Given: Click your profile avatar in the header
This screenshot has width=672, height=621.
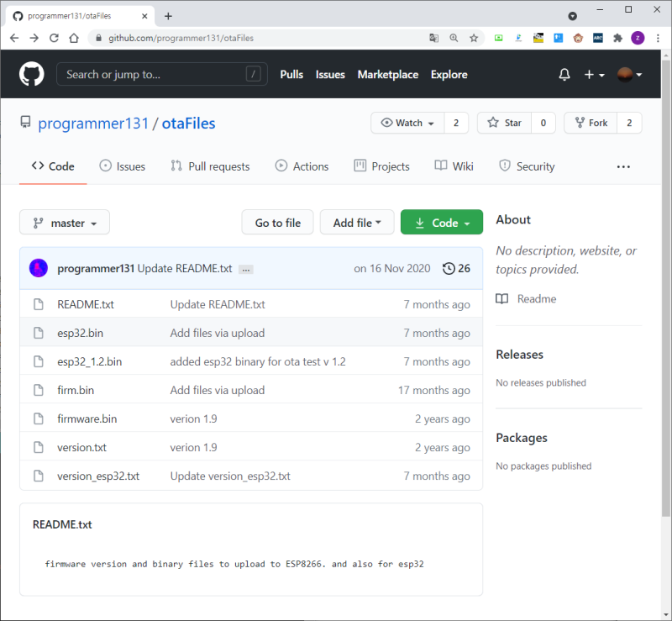Looking at the screenshot, I should click(625, 74).
